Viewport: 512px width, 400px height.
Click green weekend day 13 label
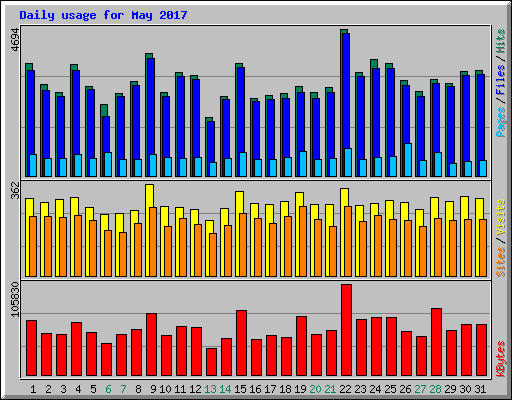click(210, 389)
